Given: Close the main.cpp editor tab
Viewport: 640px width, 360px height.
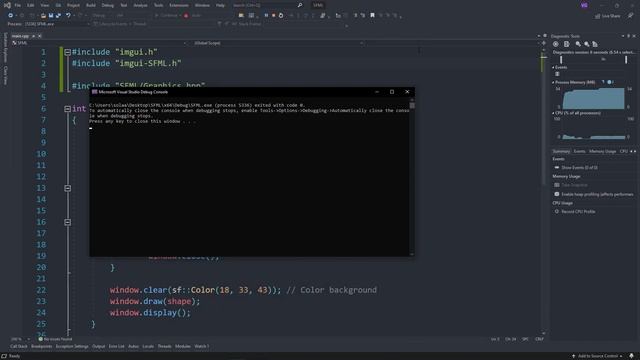Looking at the screenshot, I should [40, 36].
